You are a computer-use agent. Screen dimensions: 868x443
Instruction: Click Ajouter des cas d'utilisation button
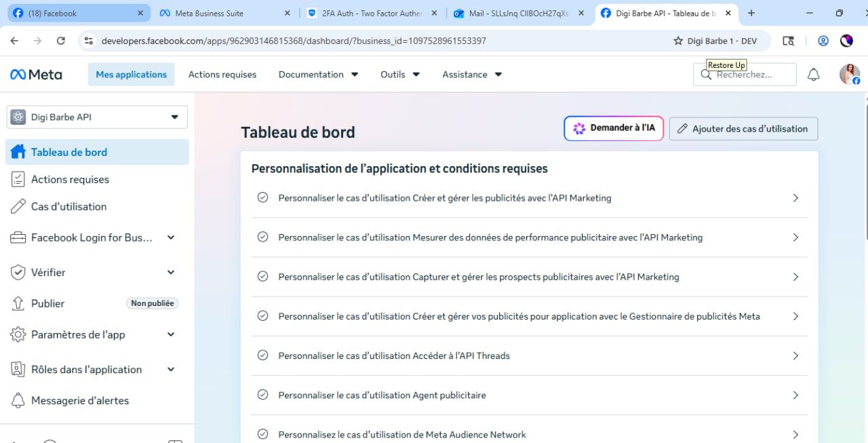pyautogui.click(x=743, y=129)
